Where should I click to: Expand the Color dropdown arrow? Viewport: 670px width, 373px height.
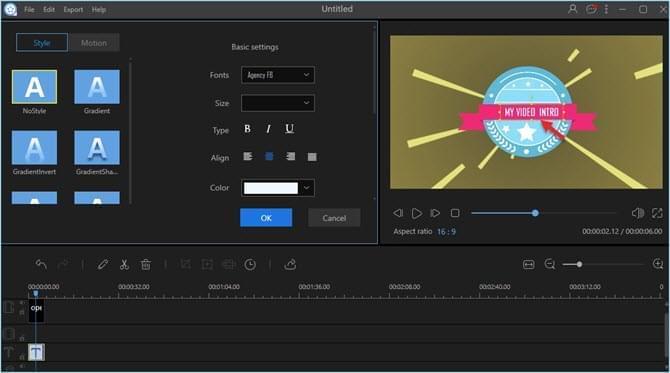tap(307, 188)
